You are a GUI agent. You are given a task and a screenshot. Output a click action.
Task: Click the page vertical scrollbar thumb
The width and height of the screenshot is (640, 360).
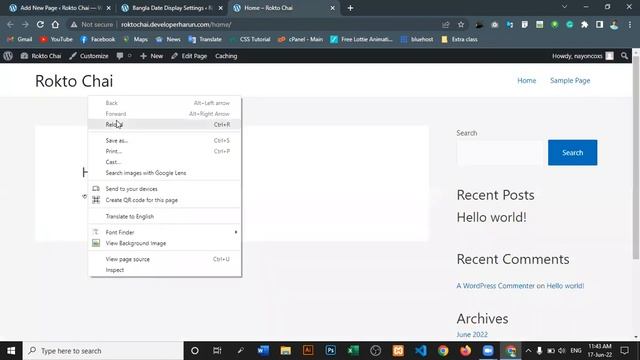[636, 157]
